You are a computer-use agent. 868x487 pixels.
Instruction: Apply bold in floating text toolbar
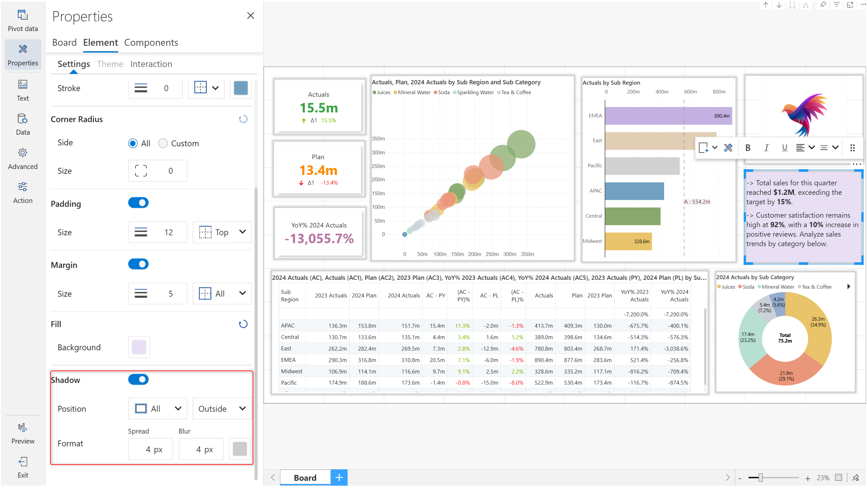pyautogui.click(x=748, y=148)
